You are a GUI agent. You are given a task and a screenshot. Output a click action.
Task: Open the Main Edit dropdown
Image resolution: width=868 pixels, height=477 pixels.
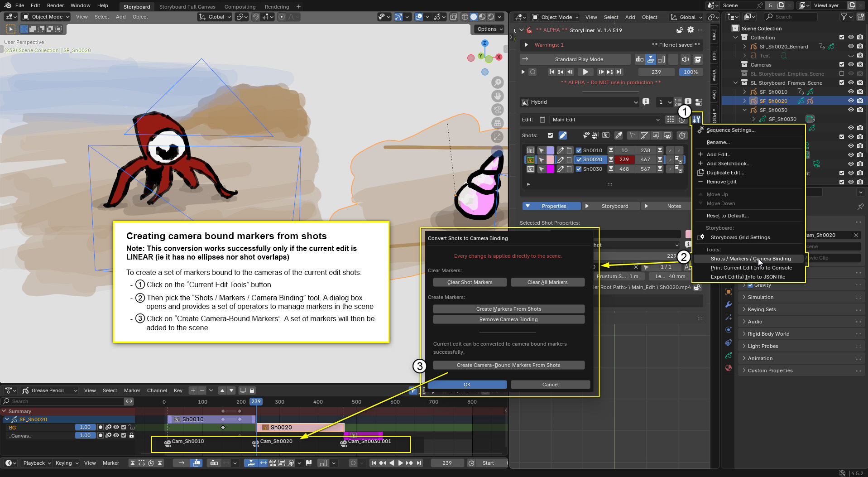point(605,120)
